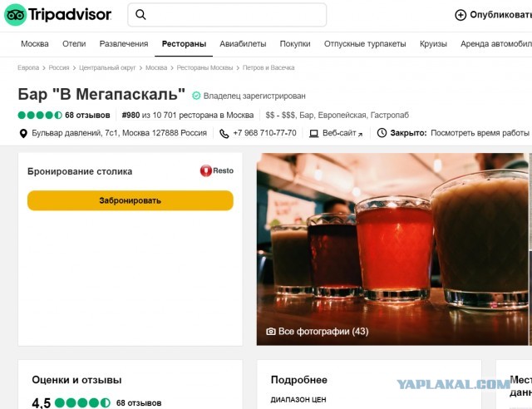Screen dimensions: 532x409
Task: Click Посмотреть время работы link
Action: pyautogui.click(x=480, y=133)
